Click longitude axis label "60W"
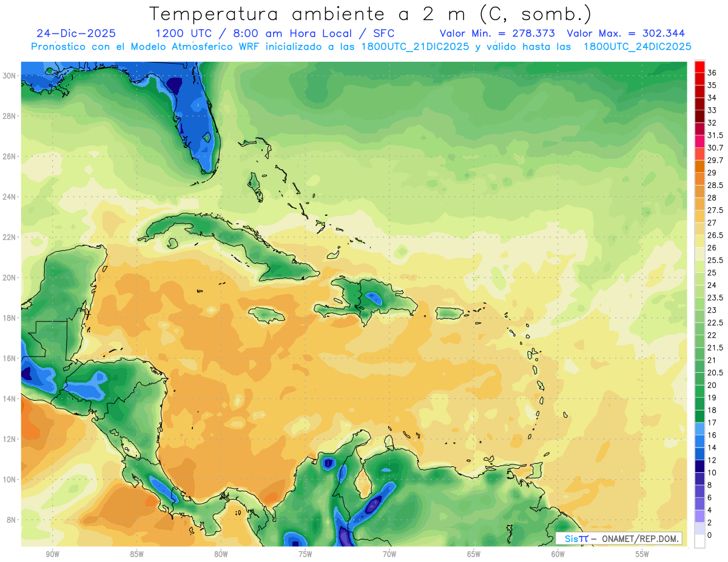This screenshot has height=562, width=728. [558, 555]
